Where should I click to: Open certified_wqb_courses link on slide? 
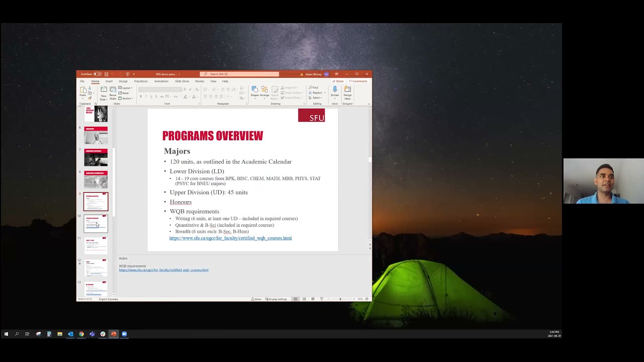(230, 238)
